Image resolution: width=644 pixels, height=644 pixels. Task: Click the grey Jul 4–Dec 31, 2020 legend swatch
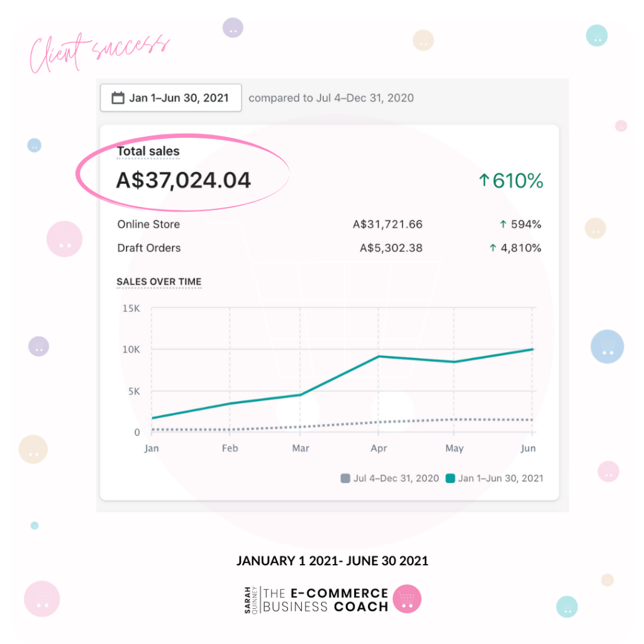[x=345, y=479]
